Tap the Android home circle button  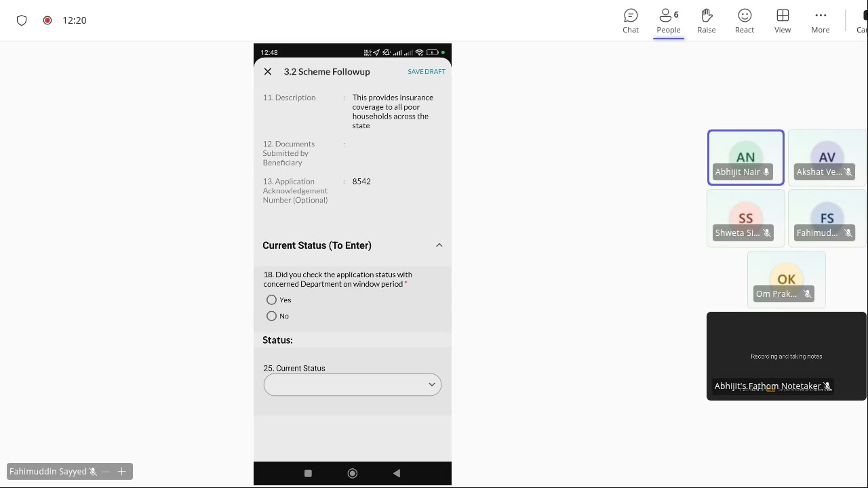(353, 473)
